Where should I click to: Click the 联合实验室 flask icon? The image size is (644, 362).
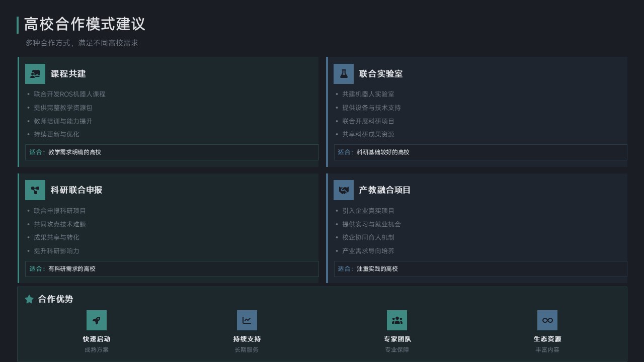(x=344, y=74)
